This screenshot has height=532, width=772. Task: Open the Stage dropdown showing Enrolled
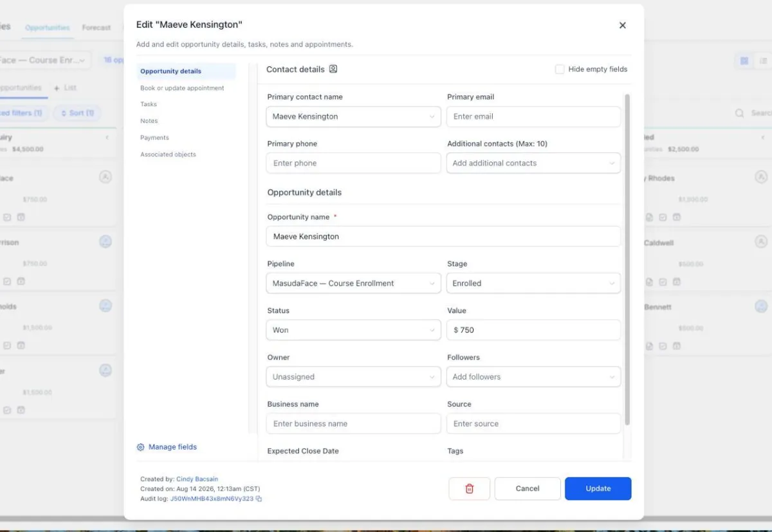pyautogui.click(x=533, y=283)
